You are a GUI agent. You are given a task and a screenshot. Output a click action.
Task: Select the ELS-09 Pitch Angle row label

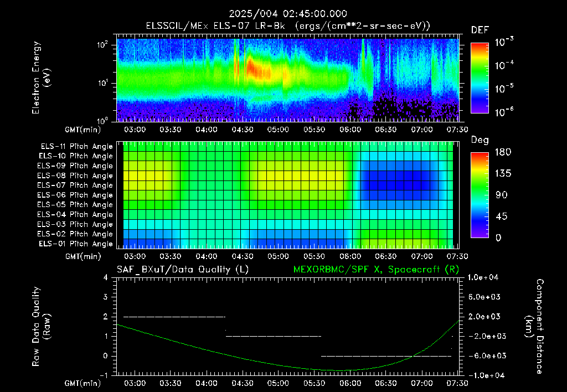(x=75, y=166)
